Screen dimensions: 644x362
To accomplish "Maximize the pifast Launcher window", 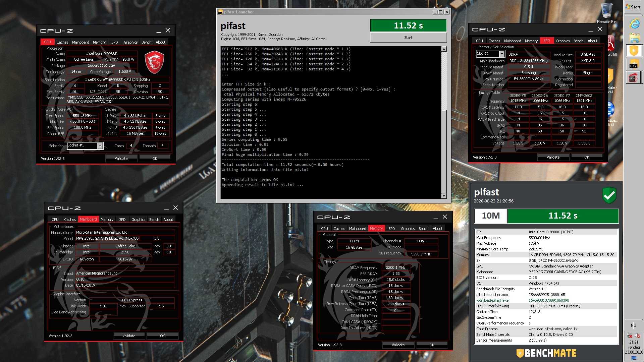I will click(441, 12).
